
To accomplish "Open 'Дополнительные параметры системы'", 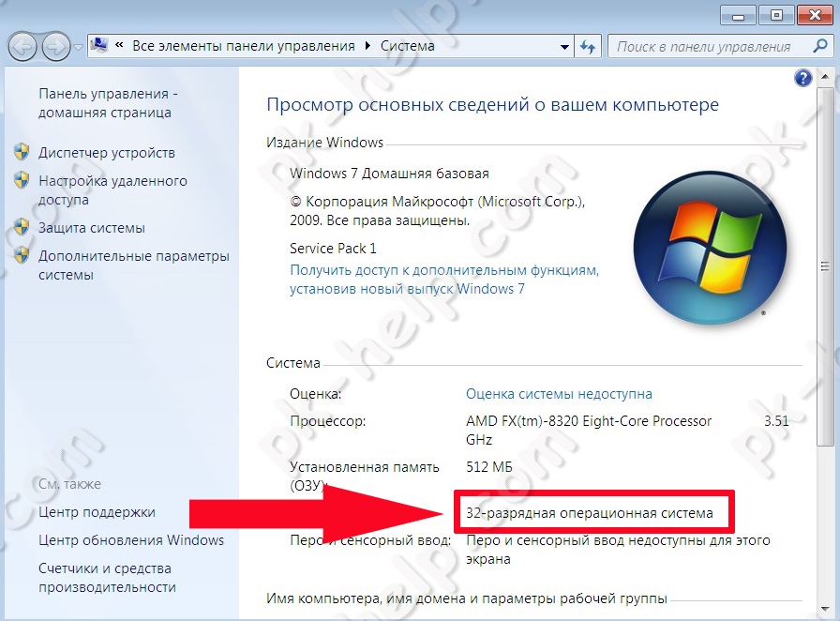I will pyautogui.click(x=134, y=265).
